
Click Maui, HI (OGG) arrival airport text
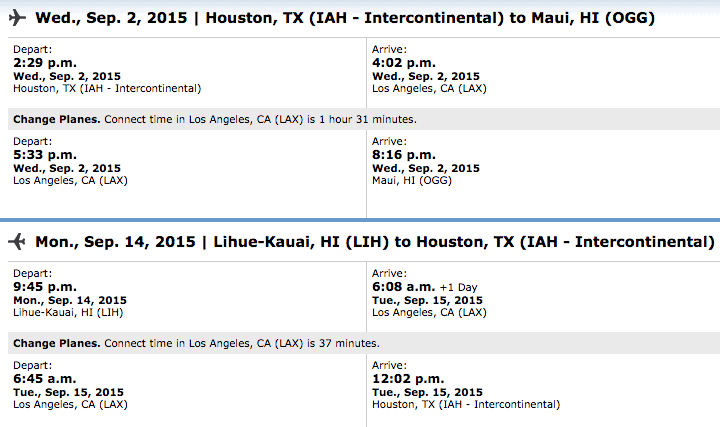412,180
